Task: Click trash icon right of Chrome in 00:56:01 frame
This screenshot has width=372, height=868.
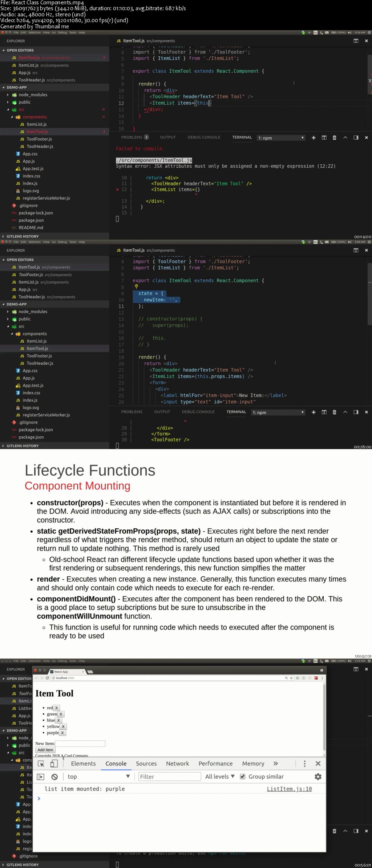Action: 335,831
